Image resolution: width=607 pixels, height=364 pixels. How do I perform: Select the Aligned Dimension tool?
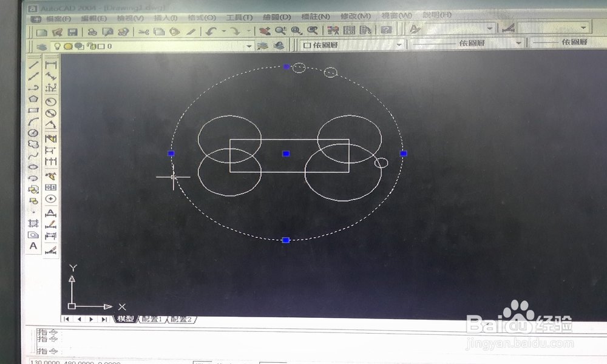51,76
